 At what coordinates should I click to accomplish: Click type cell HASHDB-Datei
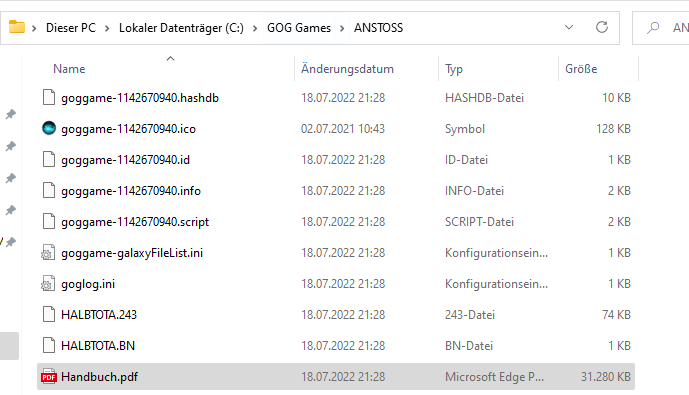coord(484,98)
